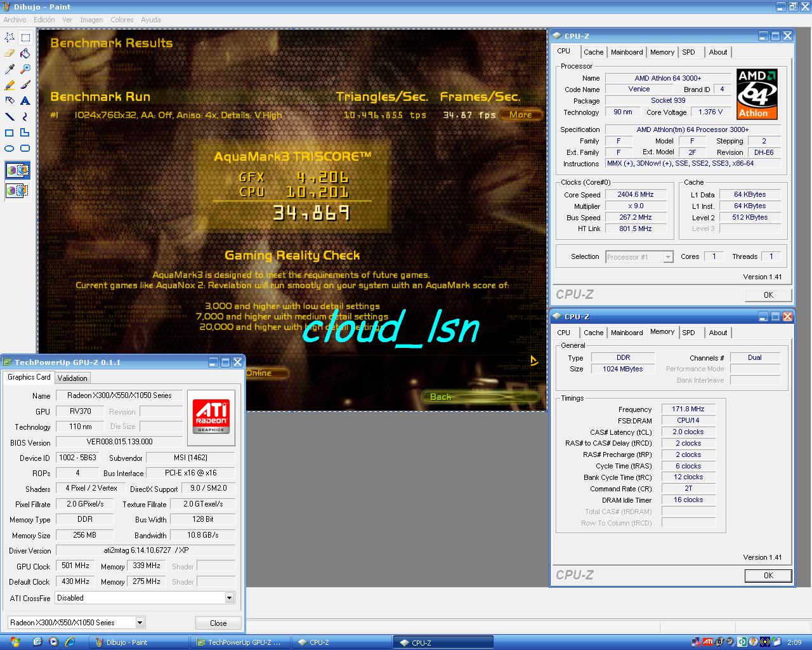Screen dimensions: 812x650
Task: Choose the Rounded Rectangle tool
Action: coord(25,149)
